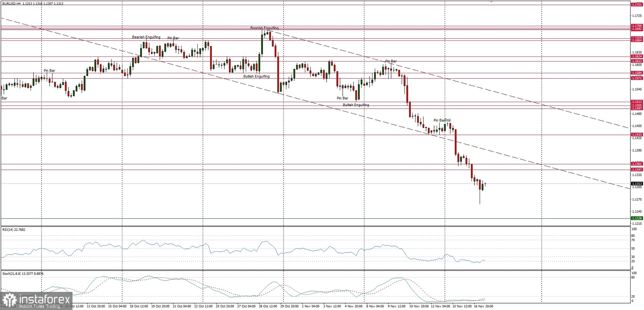Screen dimensions: 644x310
Task: Select the green 1.1228 support label
Action: [x=637, y=218]
